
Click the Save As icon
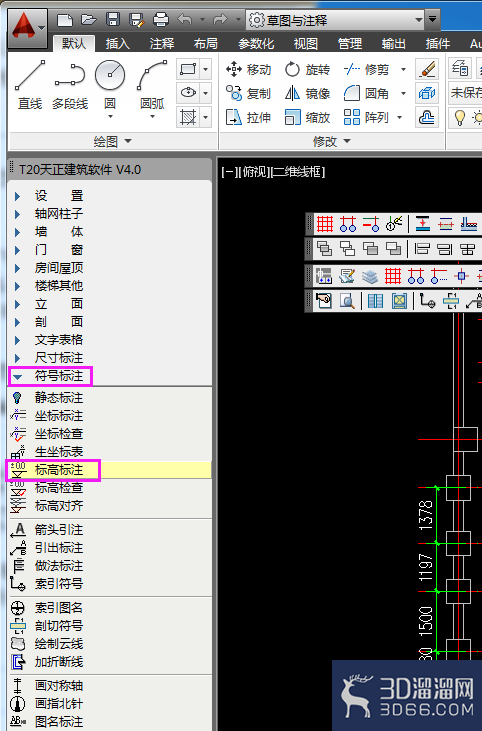pyautogui.click(x=137, y=20)
